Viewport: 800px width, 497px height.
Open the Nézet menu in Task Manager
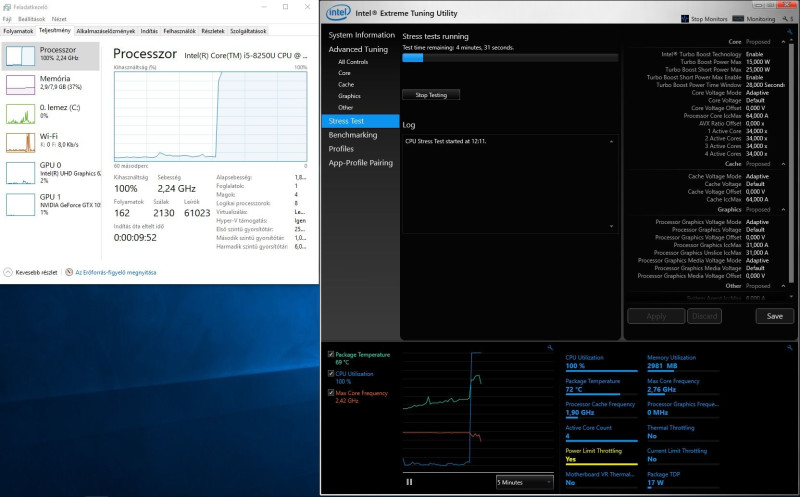(x=59, y=19)
